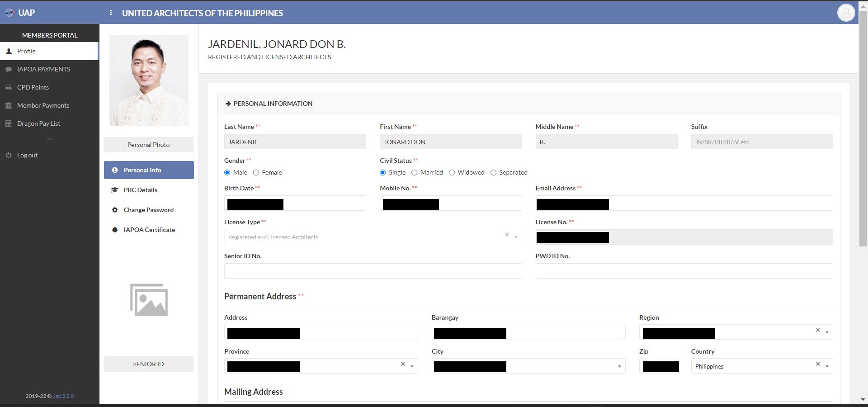This screenshot has width=868, height=407.
Task: Open the Profile sidebar item
Action: click(x=49, y=51)
